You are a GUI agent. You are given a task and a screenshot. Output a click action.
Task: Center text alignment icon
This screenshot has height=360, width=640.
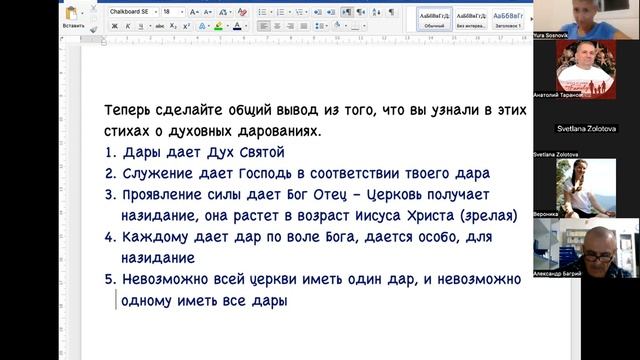[x=277, y=27]
